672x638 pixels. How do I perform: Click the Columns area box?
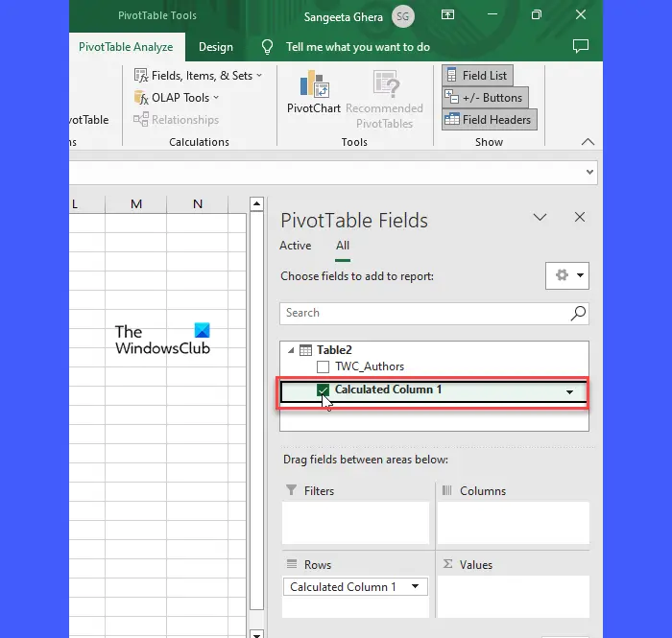(x=513, y=523)
